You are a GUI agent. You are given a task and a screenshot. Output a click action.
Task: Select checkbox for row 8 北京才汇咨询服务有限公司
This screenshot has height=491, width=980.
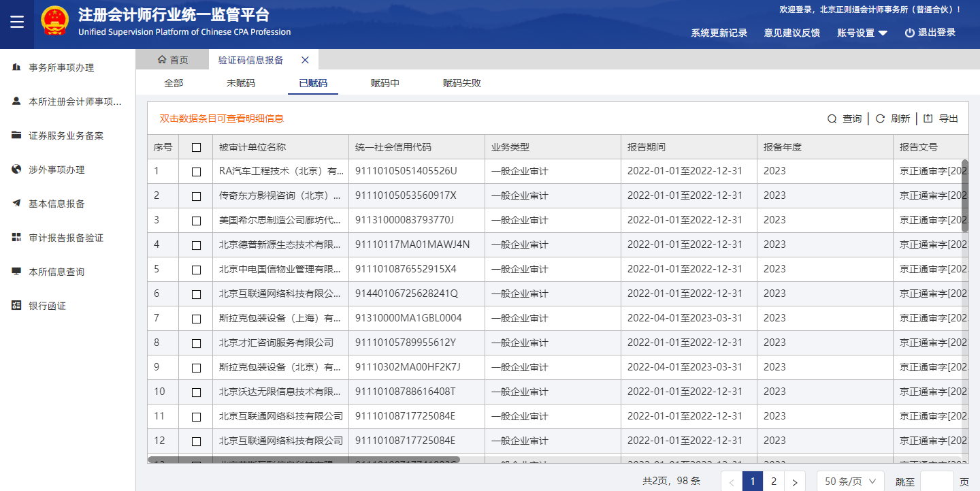tap(196, 343)
